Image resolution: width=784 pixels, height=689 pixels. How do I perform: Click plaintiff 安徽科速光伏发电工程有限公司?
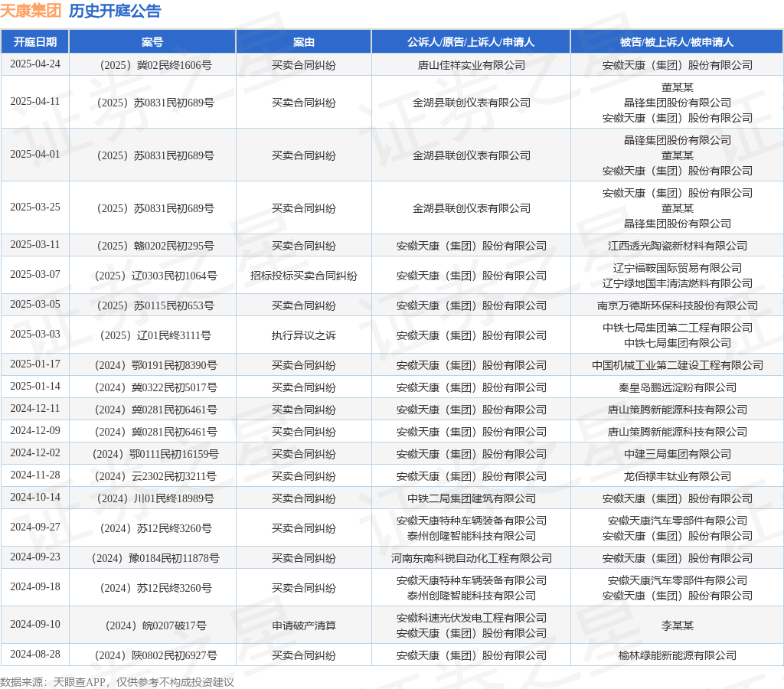(x=471, y=618)
